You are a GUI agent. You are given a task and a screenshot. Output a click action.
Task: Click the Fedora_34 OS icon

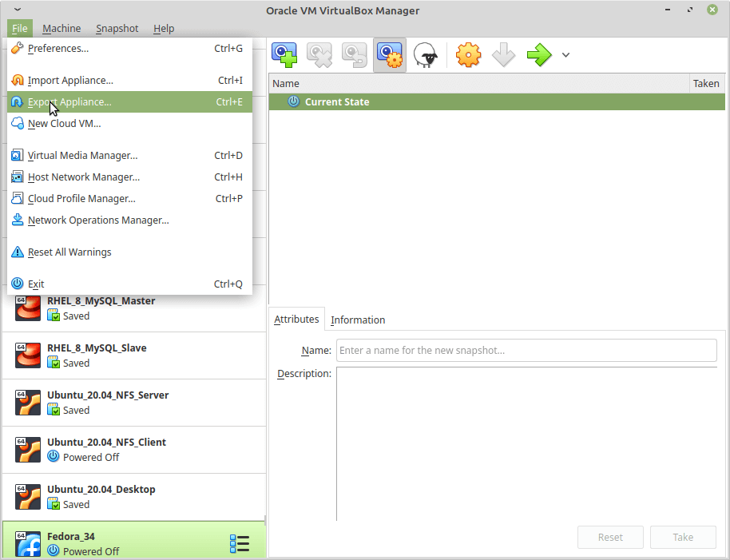[27, 544]
